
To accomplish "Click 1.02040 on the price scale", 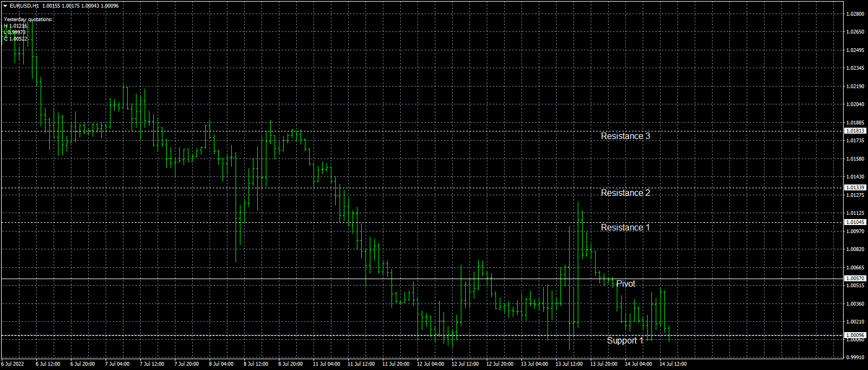I will [855, 104].
